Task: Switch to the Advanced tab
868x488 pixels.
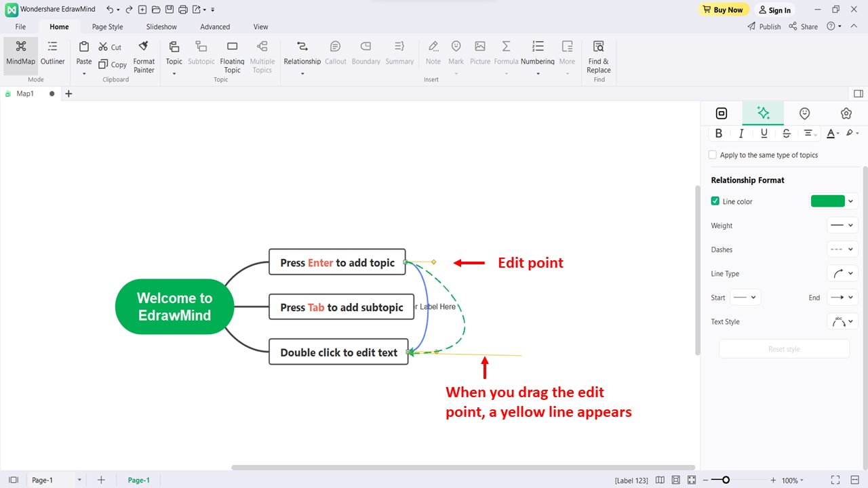Action: point(215,26)
